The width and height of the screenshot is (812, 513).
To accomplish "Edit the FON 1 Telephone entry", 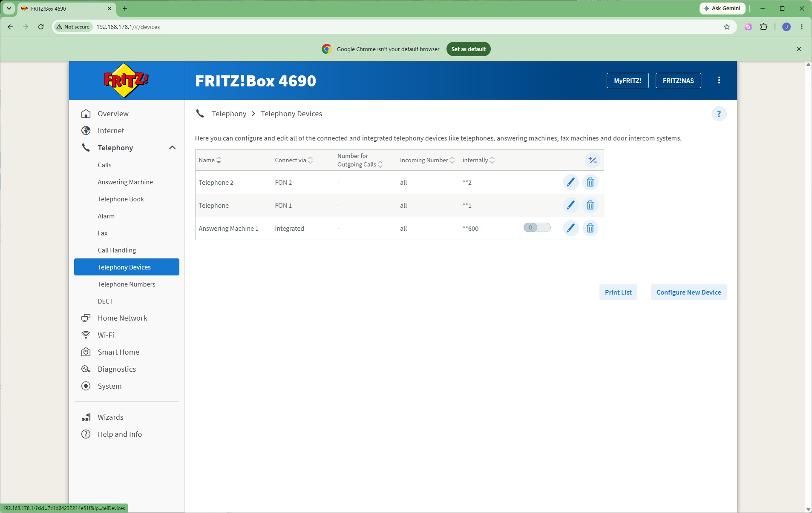I will tap(570, 205).
